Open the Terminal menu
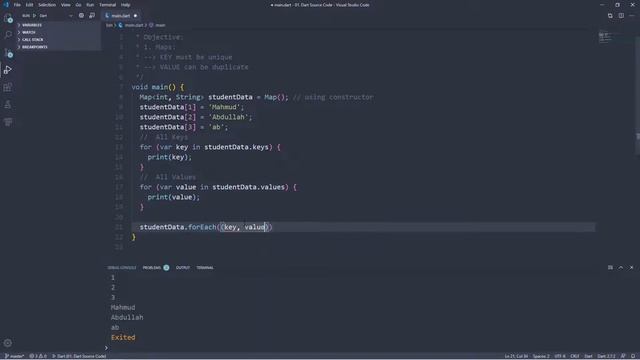This screenshot has height=360, width=640. 107,5
